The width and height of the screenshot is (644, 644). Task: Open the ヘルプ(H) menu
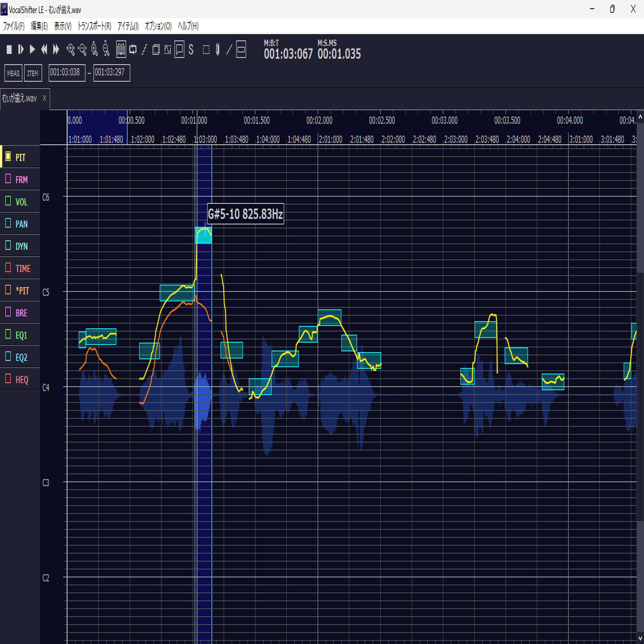coord(188,26)
